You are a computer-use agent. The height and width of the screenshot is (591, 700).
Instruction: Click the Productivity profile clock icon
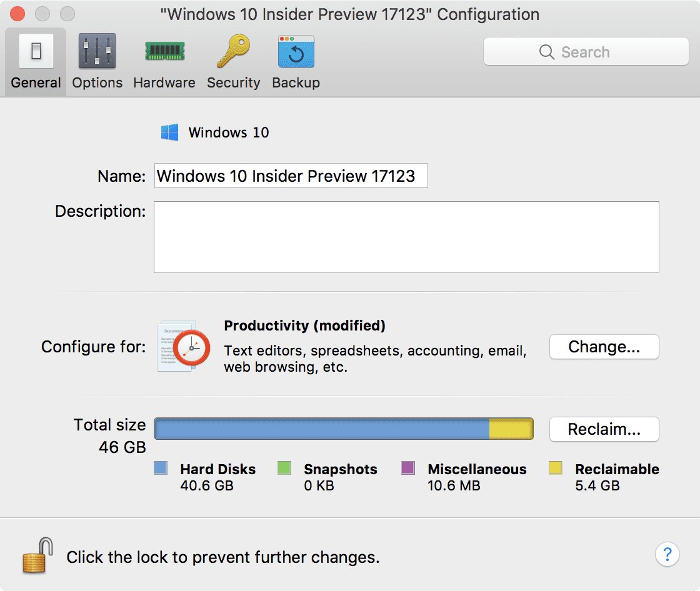click(184, 346)
